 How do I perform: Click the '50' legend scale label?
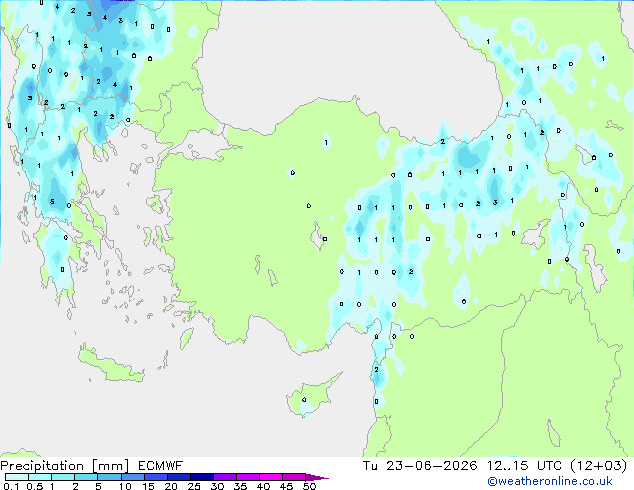tap(309, 486)
